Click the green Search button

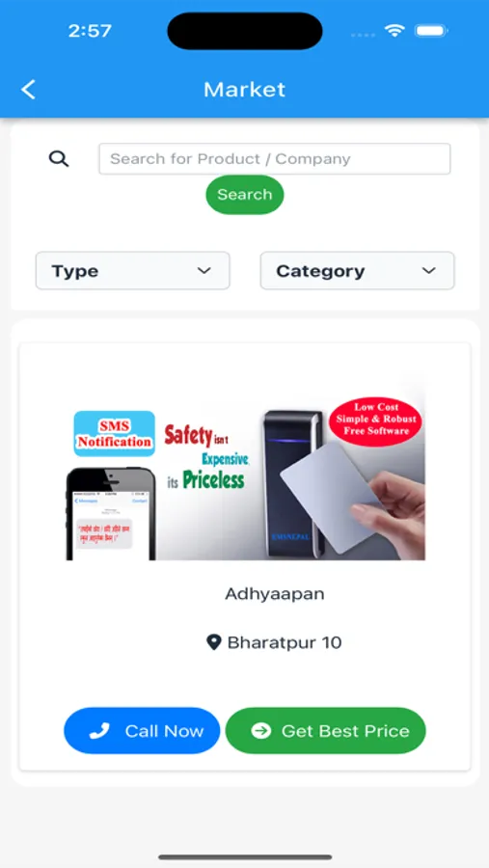pos(245,194)
